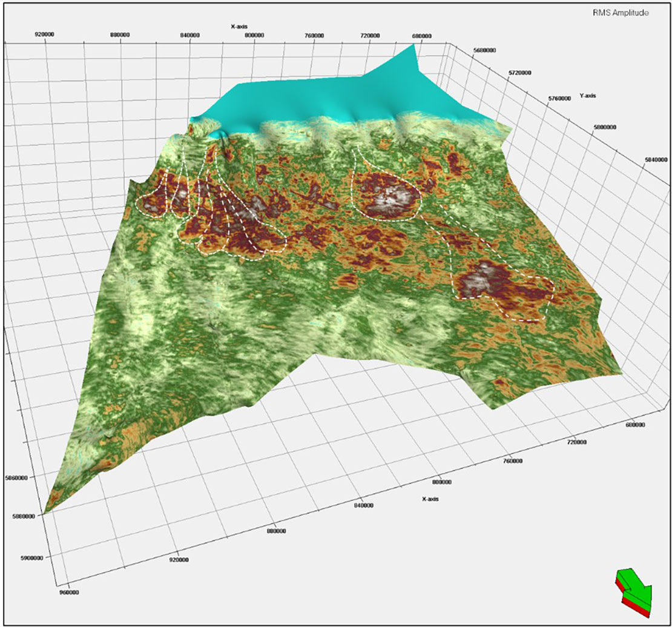The height and width of the screenshot is (627, 672).
Task: Select the X-axis label above the 800000 tick at the top
Action: [x=239, y=27]
